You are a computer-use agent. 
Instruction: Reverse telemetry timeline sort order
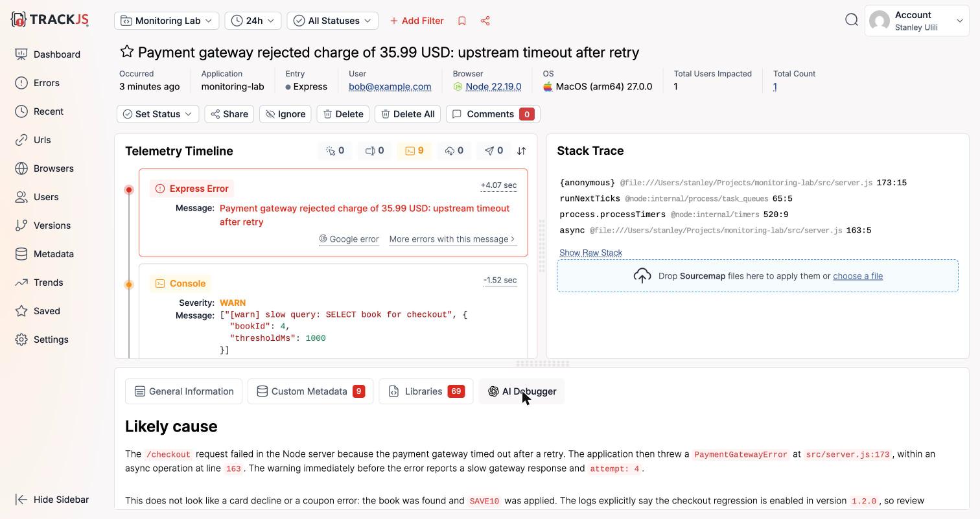[x=522, y=151]
